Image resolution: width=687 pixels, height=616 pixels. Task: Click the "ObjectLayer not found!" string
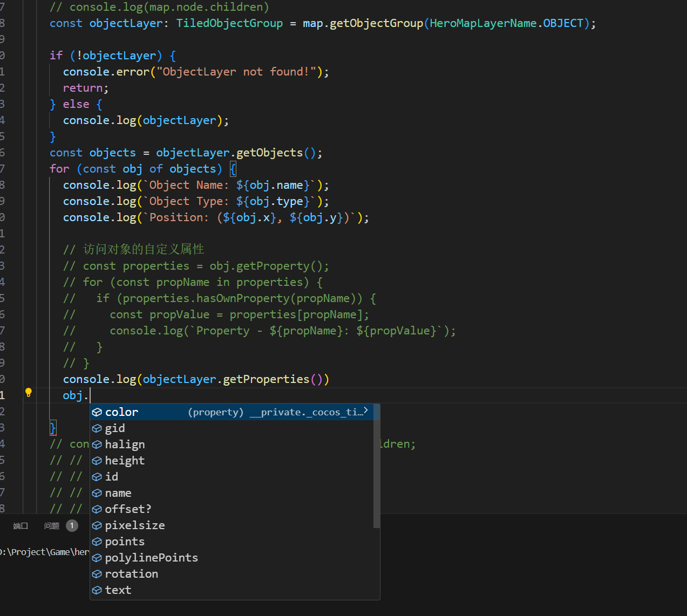pyautogui.click(x=236, y=72)
